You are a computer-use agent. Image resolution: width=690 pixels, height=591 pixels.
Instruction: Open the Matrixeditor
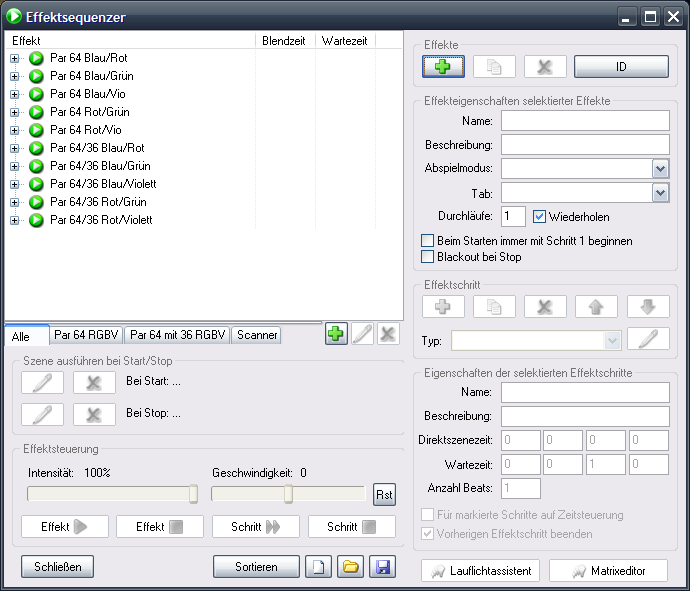pyautogui.click(x=608, y=571)
